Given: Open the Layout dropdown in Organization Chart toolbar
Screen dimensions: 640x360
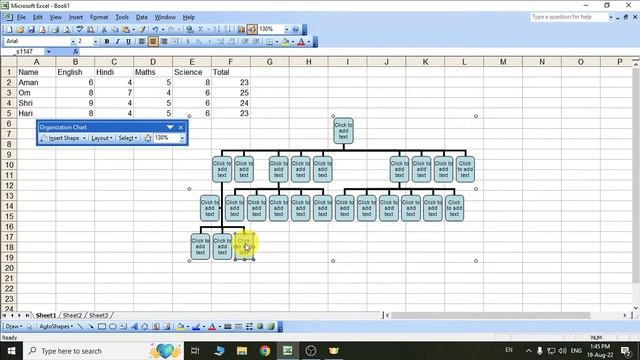Looking at the screenshot, I should (x=102, y=138).
